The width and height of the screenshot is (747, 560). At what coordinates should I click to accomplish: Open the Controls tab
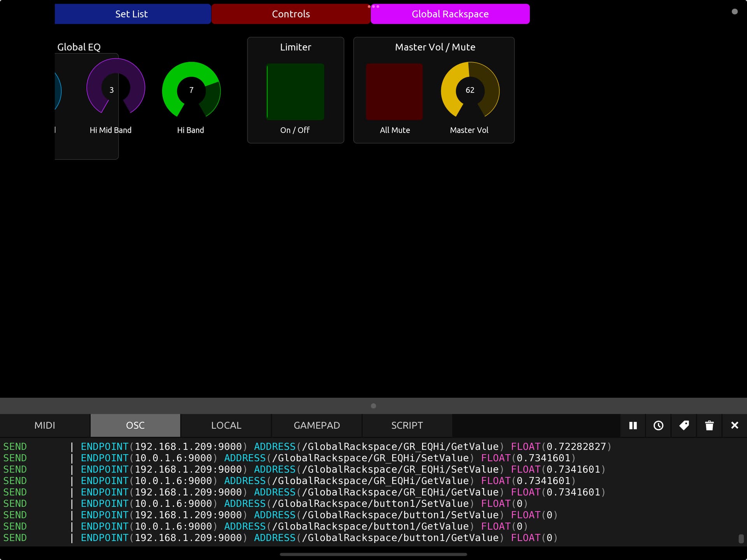(x=291, y=14)
